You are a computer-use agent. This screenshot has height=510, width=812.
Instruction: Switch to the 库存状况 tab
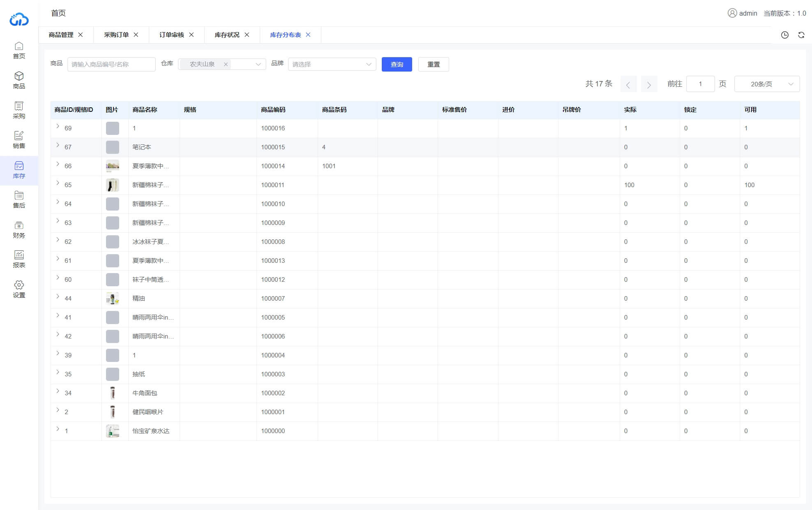226,35
